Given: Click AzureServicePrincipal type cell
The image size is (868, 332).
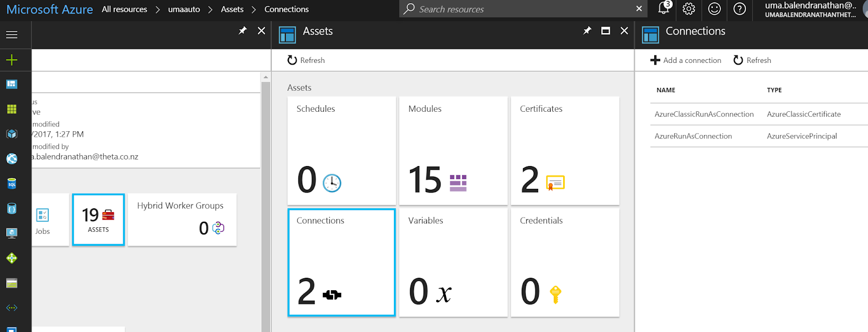Looking at the screenshot, I should [802, 136].
